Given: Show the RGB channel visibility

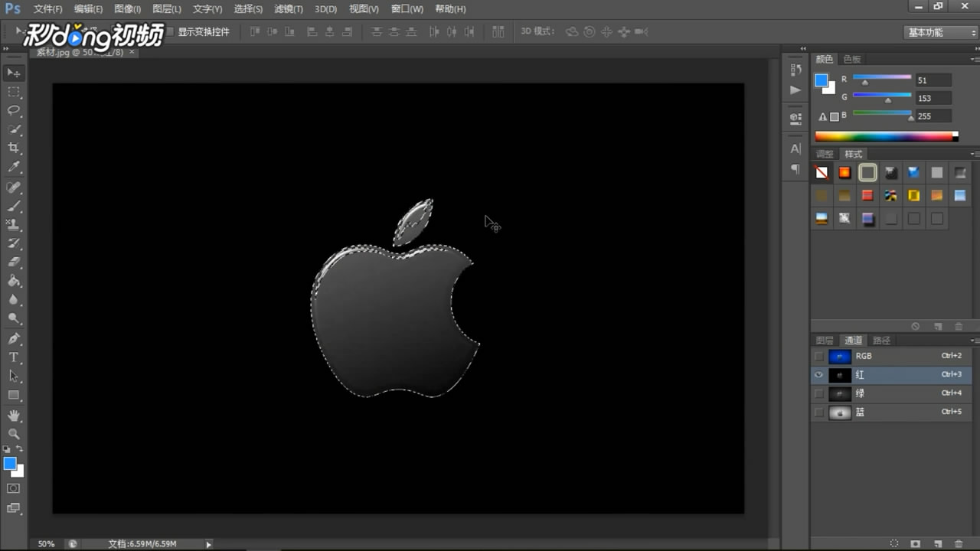Looking at the screenshot, I should pyautogui.click(x=819, y=357).
